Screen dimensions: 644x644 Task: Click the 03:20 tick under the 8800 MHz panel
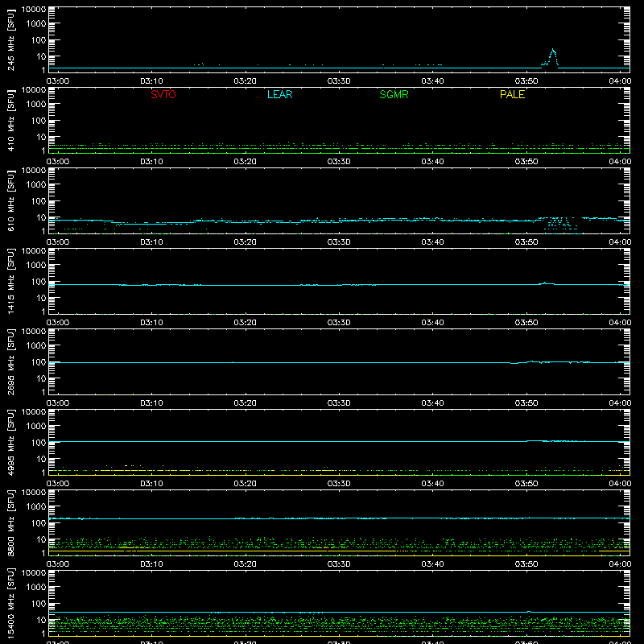click(x=246, y=564)
